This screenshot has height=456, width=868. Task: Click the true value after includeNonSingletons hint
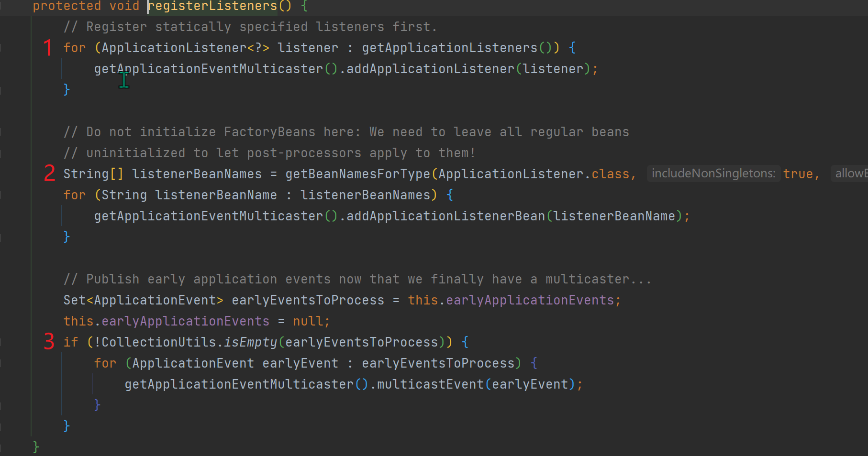[798, 174]
